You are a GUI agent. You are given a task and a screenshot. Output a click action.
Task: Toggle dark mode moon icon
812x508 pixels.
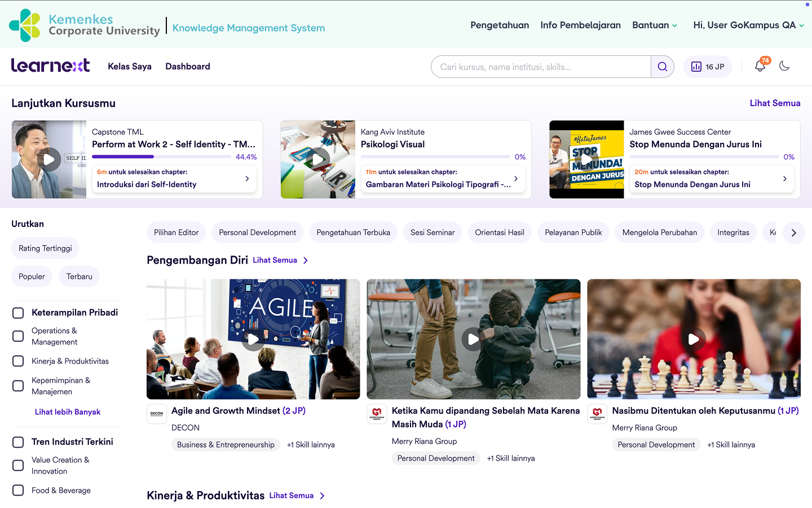(x=784, y=66)
